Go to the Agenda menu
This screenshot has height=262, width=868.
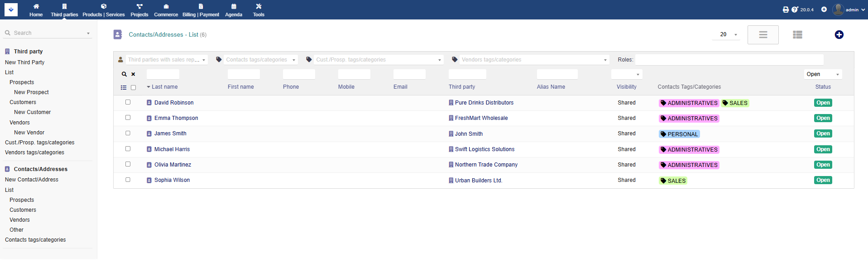click(234, 10)
